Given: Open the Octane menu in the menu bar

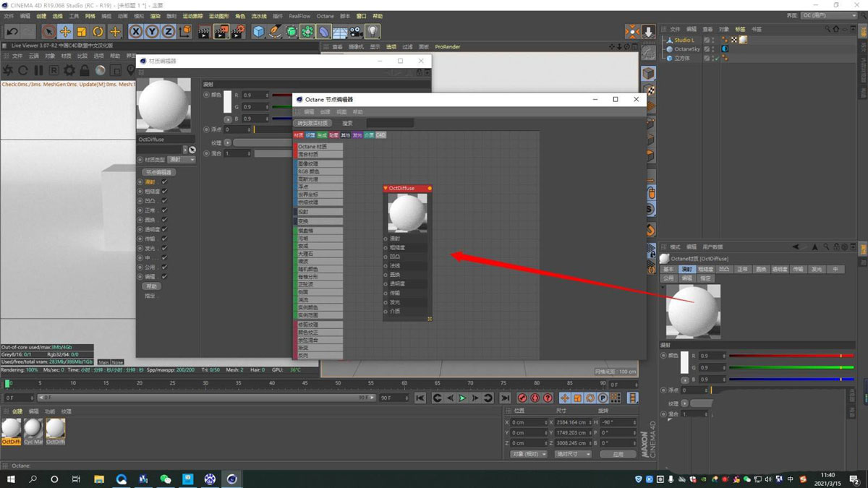Looking at the screenshot, I should 325,16.
